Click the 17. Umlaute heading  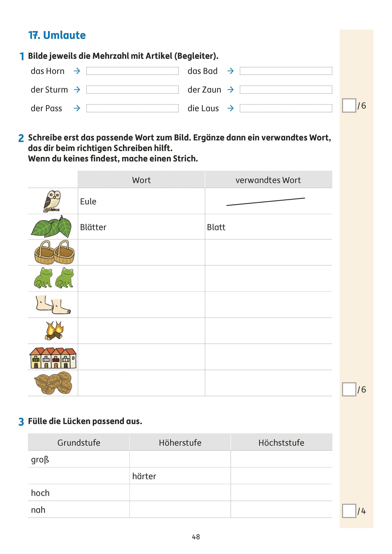tap(57, 35)
